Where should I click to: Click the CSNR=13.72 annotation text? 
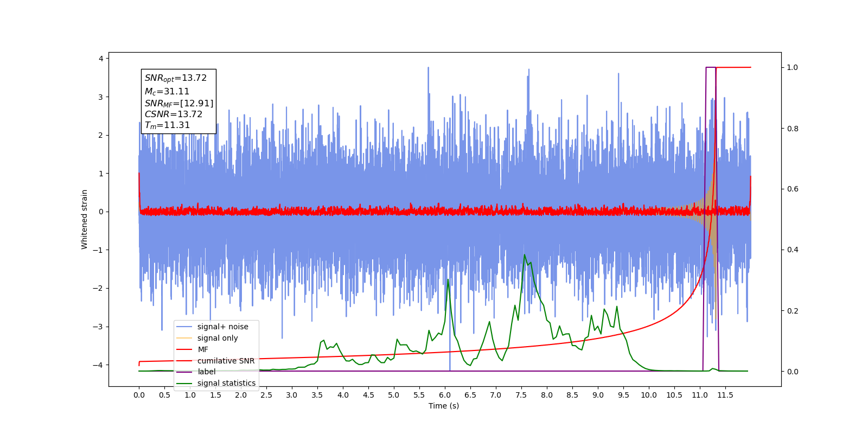(173, 114)
